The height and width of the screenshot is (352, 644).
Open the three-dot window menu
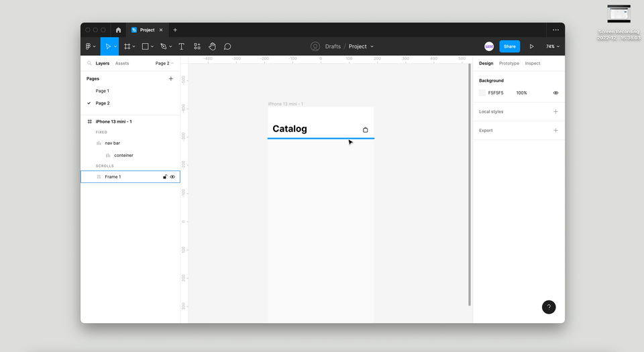555,30
